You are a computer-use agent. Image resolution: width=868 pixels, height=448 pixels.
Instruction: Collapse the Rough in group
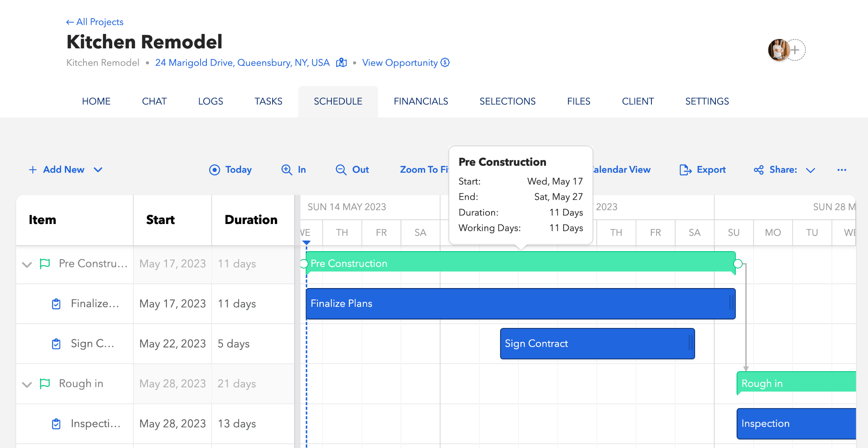tap(27, 384)
